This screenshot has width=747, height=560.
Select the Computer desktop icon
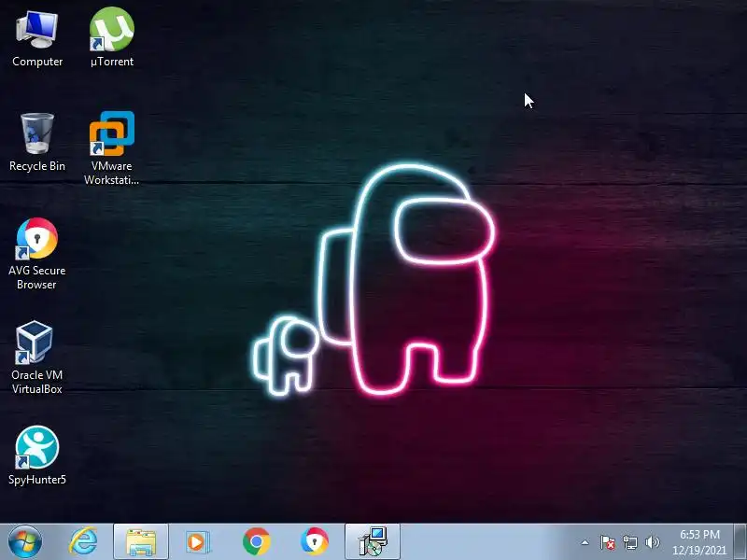pyautogui.click(x=37, y=39)
